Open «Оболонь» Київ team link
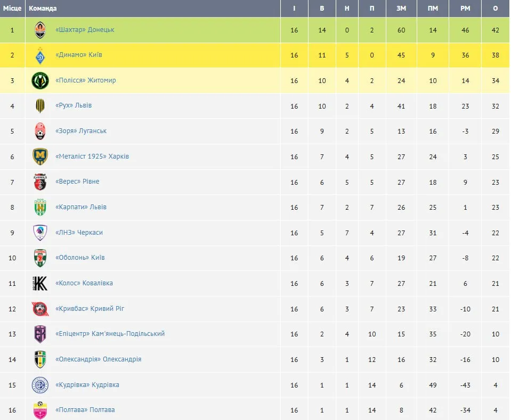Screen dimensions: 511x420 pos(80,258)
